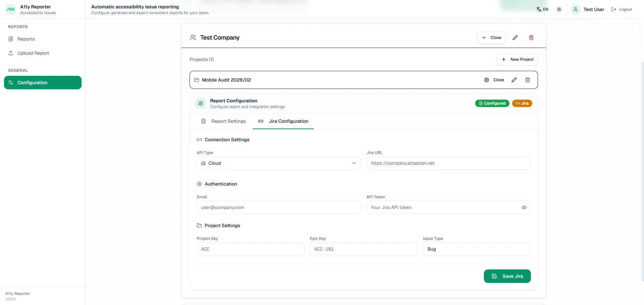
Task: Close the Mobile Audit project settings
Action: pos(494,80)
